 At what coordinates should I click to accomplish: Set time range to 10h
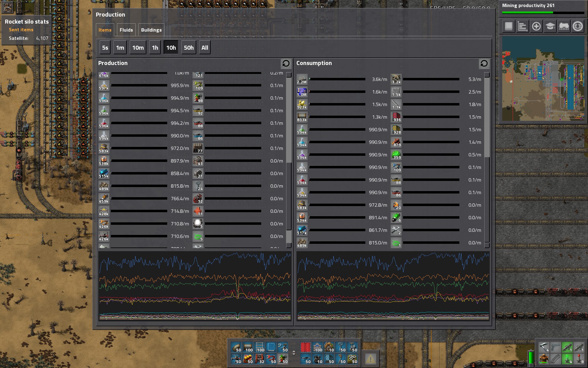point(171,48)
